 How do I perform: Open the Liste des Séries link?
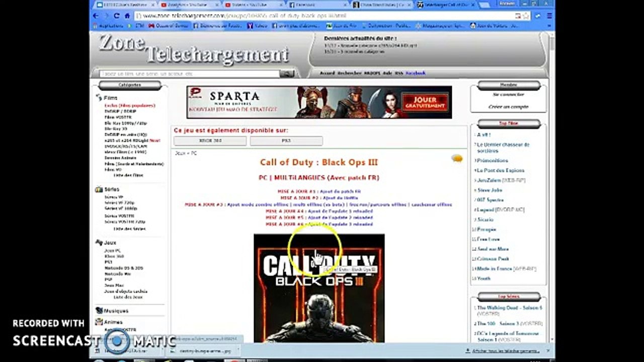[x=129, y=228]
